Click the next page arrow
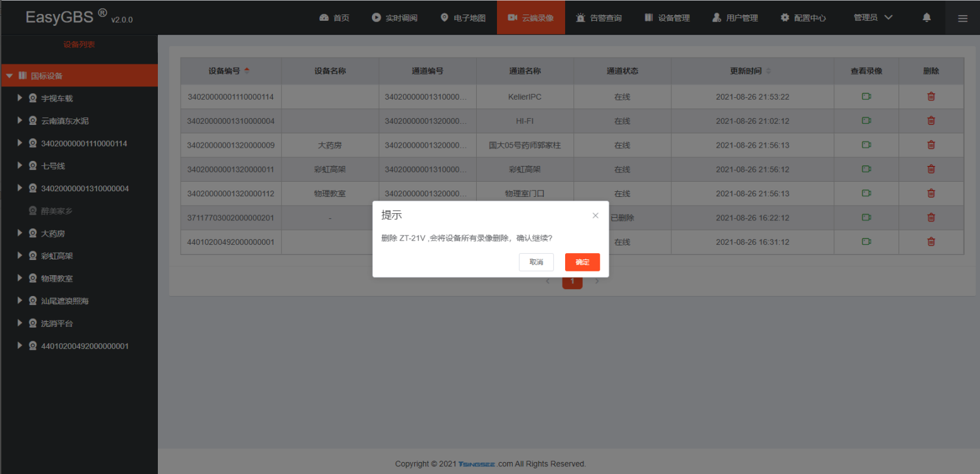The width and height of the screenshot is (980, 474). pos(597,281)
